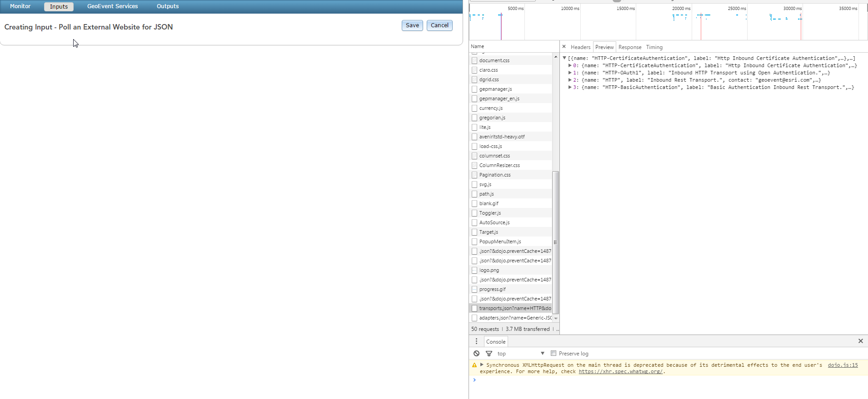Select the load-css.js request row

pyautogui.click(x=511, y=146)
